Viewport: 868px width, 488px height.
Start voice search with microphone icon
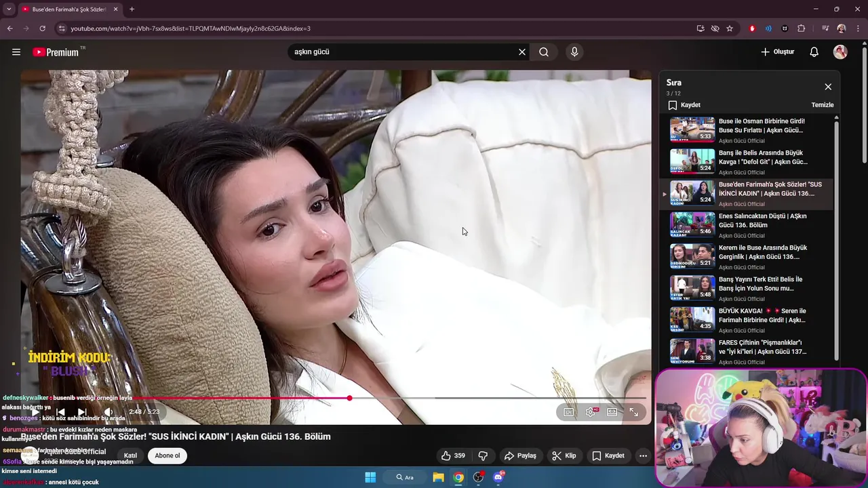[574, 52]
